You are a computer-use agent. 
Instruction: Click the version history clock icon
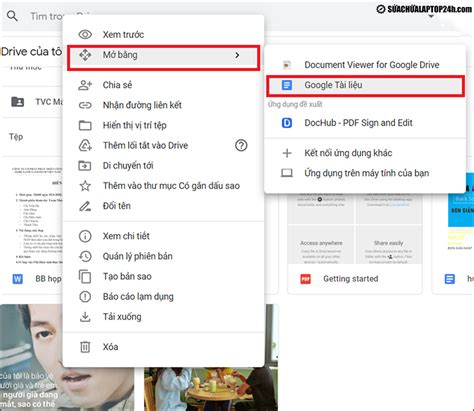(x=85, y=256)
